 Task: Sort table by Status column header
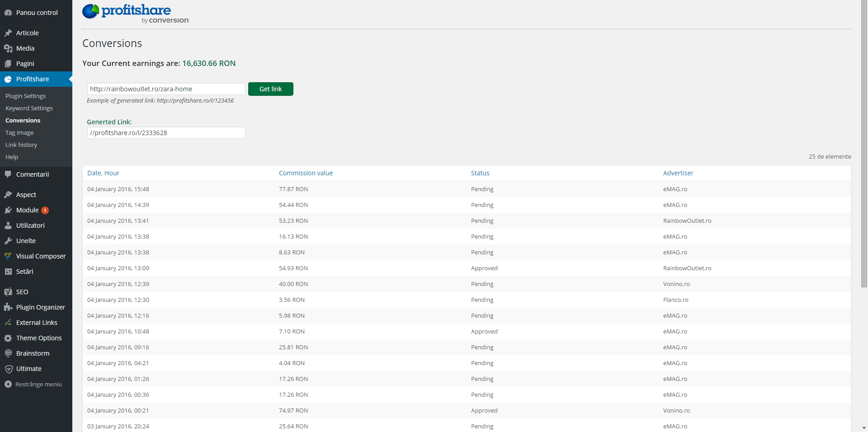(480, 173)
